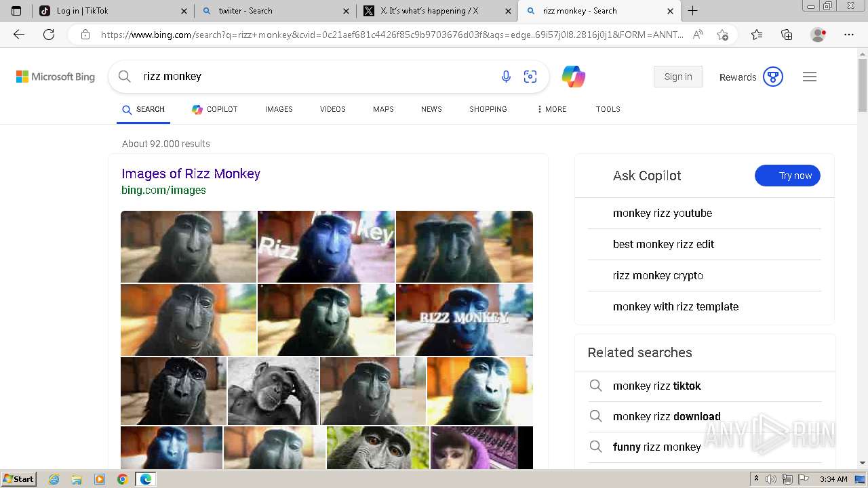This screenshot has width=868, height=488.
Task: Search using voice microphone icon
Action: click(506, 77)
